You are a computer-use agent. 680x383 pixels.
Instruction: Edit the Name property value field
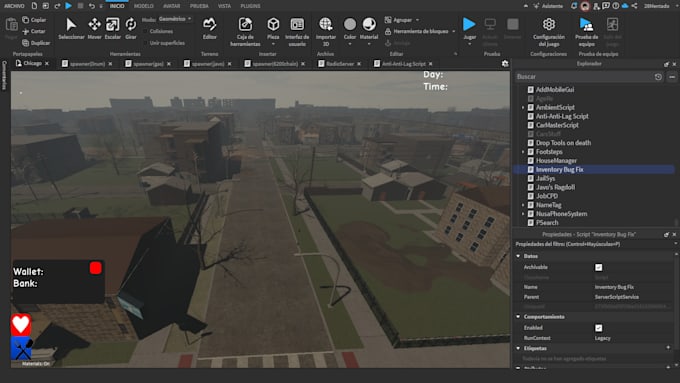pos(633,287)
